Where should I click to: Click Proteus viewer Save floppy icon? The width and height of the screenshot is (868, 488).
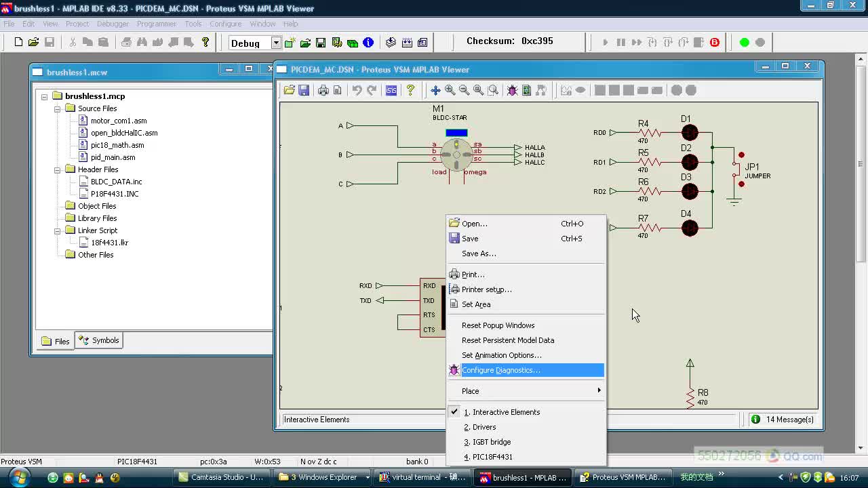tap(304, 90)
